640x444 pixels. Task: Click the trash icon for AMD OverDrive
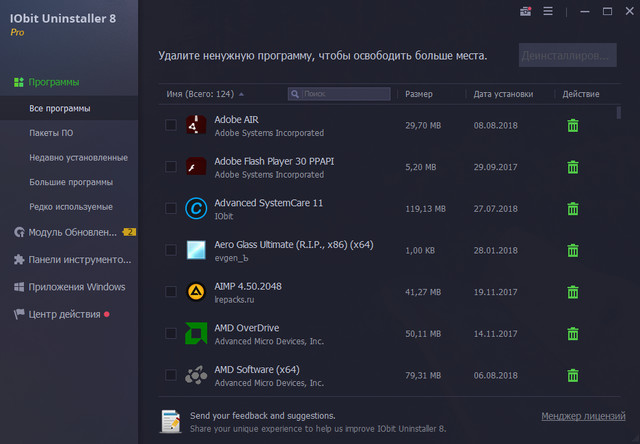(x=573, y=334)
